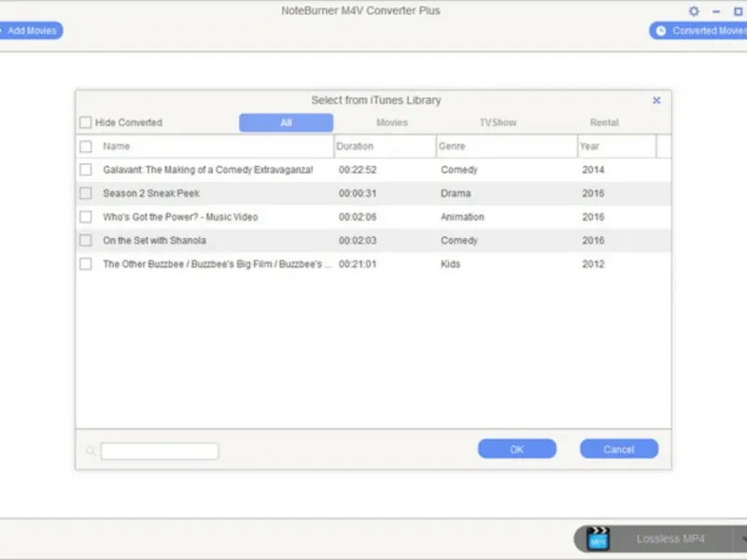Image resolution: width=747 pixels, height=560 pixels.
Task: Close the Select from iTunes Library dialog
Action: click(x=656, y=101)
